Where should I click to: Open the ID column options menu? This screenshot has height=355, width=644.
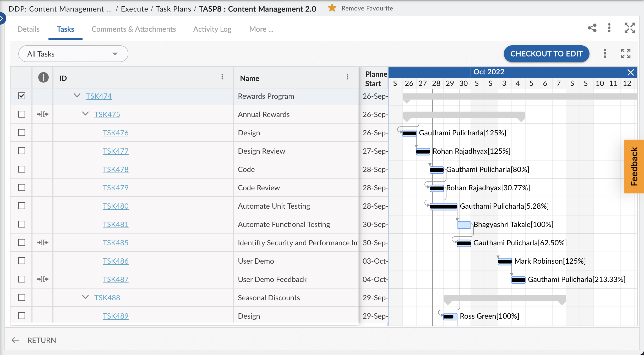pyautogui.click(x=222, y=77)
